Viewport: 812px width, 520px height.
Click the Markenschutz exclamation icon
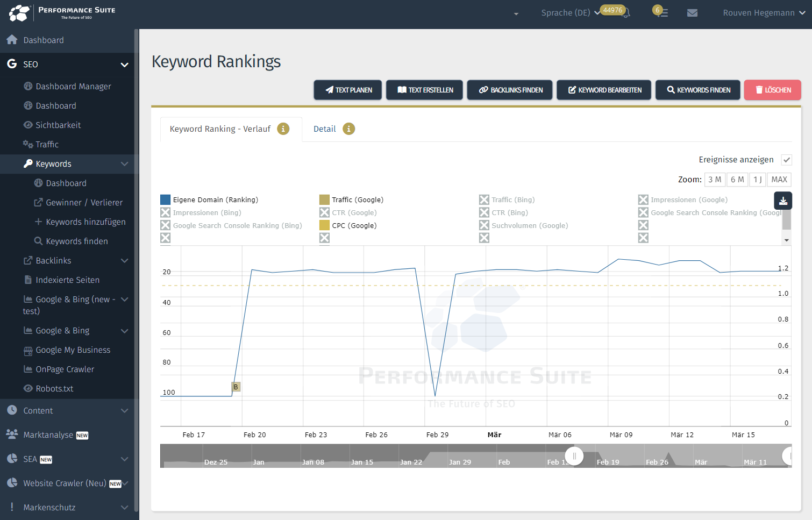point(12,507)
